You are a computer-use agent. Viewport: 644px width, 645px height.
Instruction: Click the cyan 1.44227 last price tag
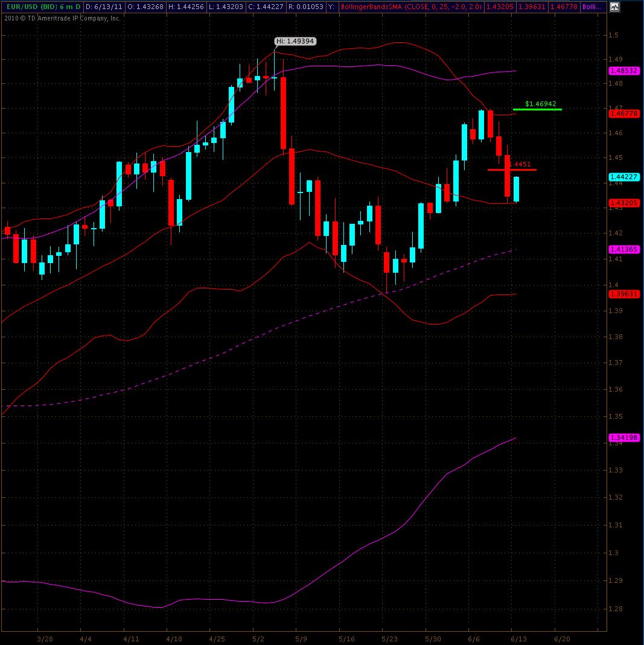click(624, 177)
